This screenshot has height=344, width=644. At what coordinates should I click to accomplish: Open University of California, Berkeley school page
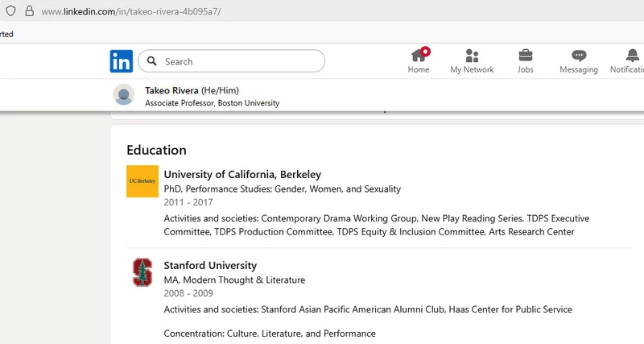[242, 174]
